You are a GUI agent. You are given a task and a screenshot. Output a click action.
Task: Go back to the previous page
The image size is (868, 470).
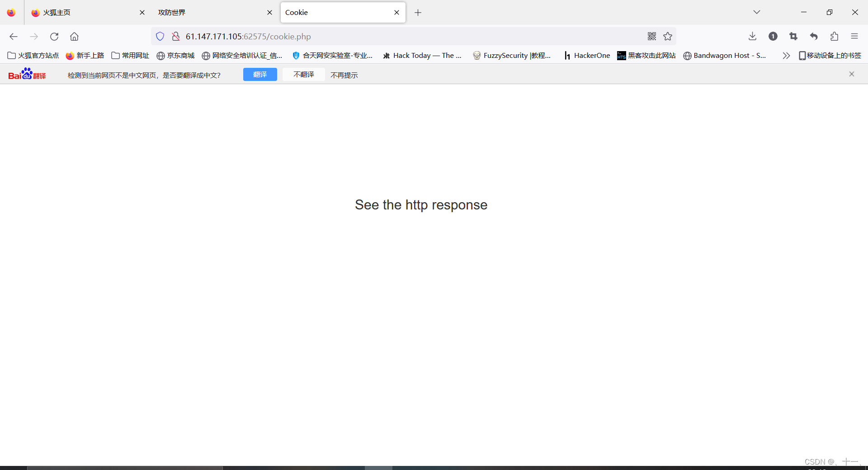point(14,37)
